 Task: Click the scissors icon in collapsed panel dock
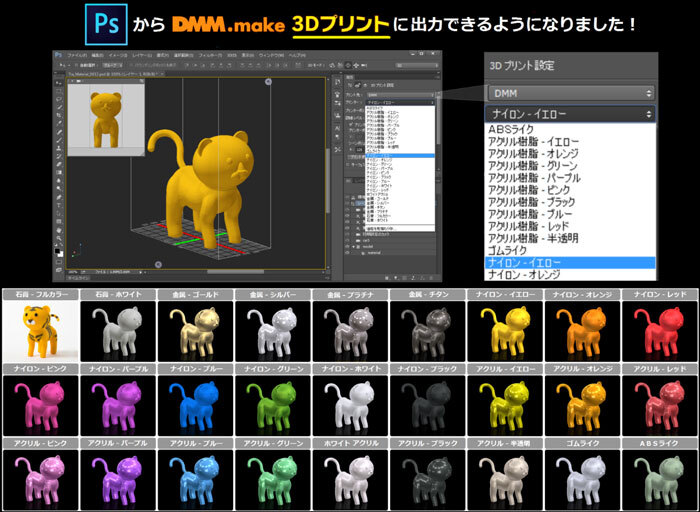tap(338, 150)
